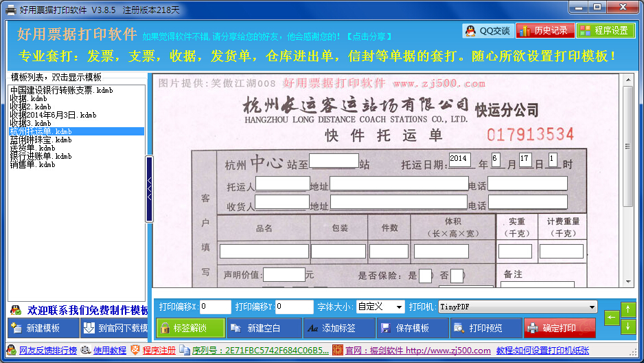Click the destination 站 field on form

[x=334, y=160]
